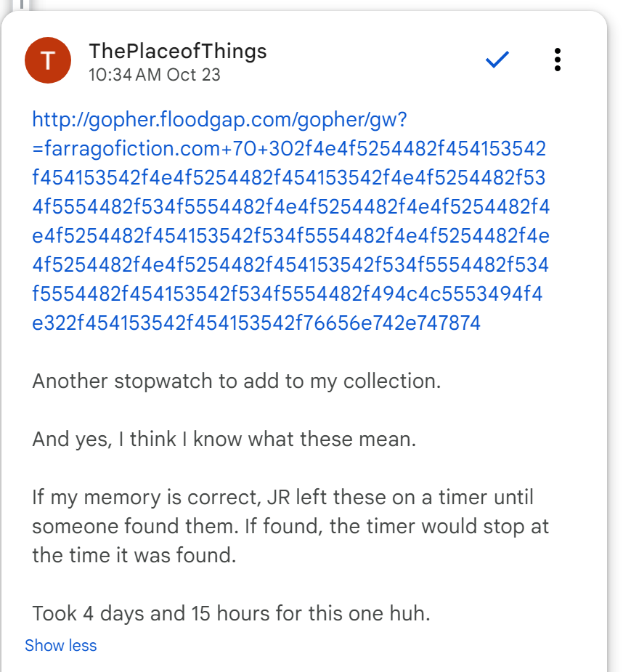
Task: Click the link line beginning "4f5554482f534f"
Action: pos(290,207)
